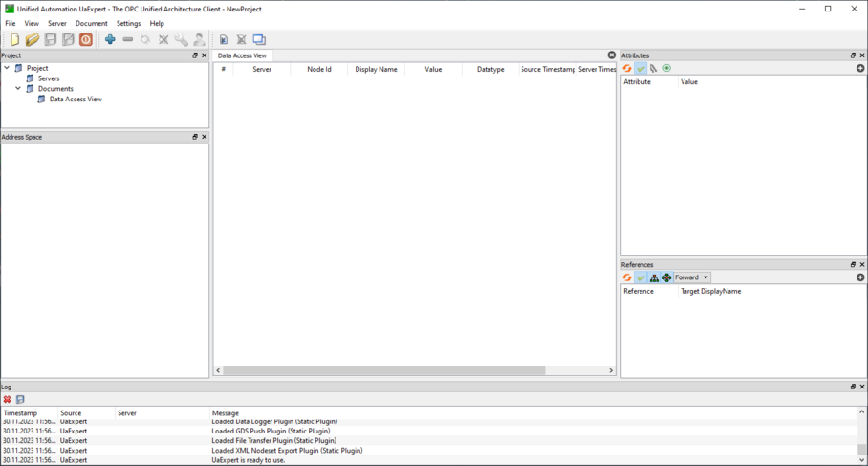The width and height of the screenshot is (868, 466).
Task: Sort by the Node Id column header
Action: [319, 70]
